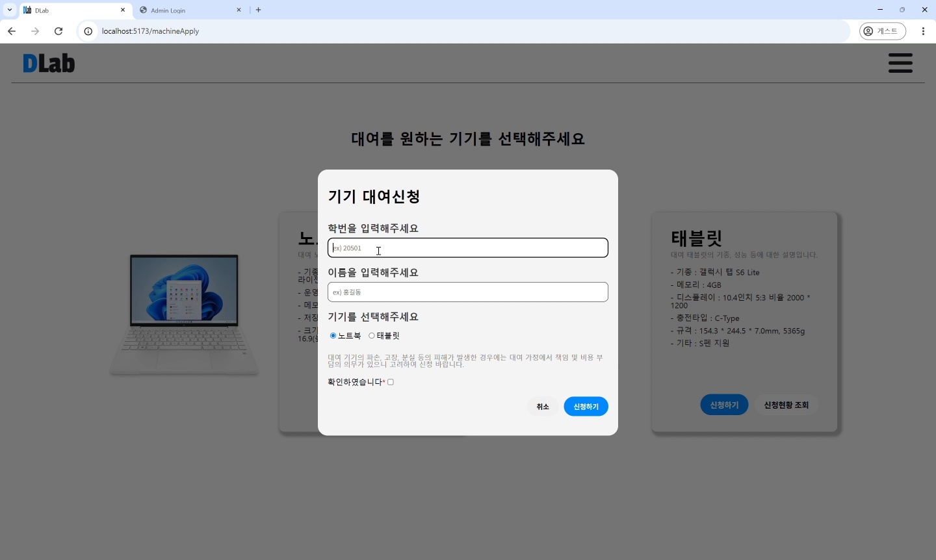
Task: Click the '기종 : 갤럭시 탭 S6 Lite' line
Action: [715, 272]
